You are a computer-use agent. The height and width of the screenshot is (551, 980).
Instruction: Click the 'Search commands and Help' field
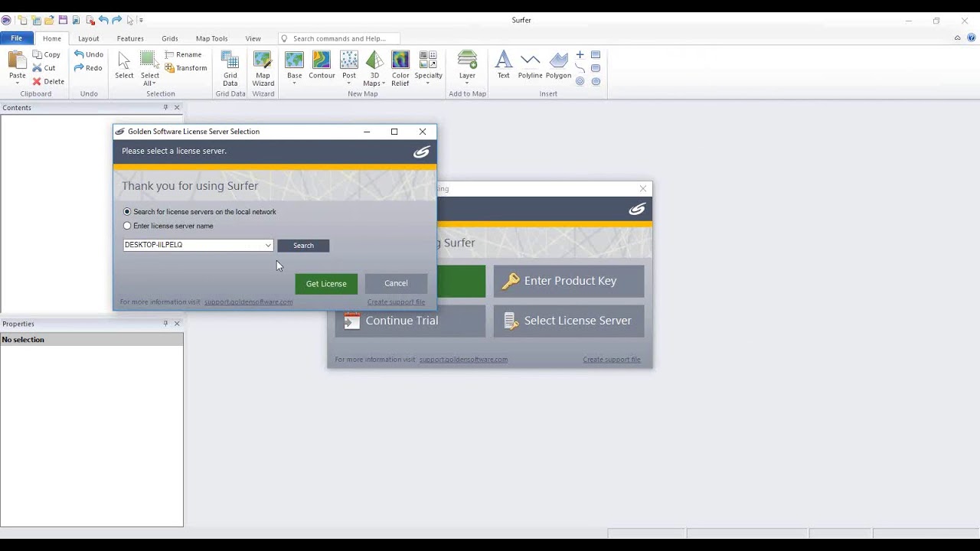(x=338, y=38)
